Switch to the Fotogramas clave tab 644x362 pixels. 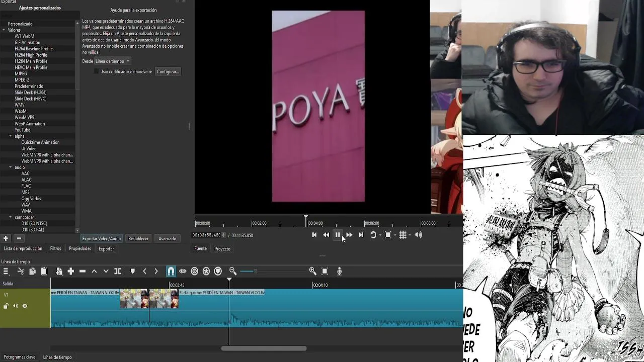pos(20,357)
